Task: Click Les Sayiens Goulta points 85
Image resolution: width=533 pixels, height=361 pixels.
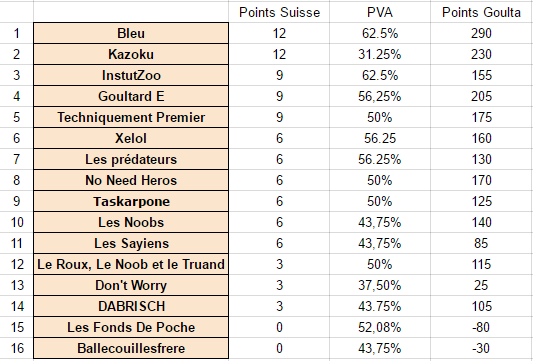Action: pos(481,243)
